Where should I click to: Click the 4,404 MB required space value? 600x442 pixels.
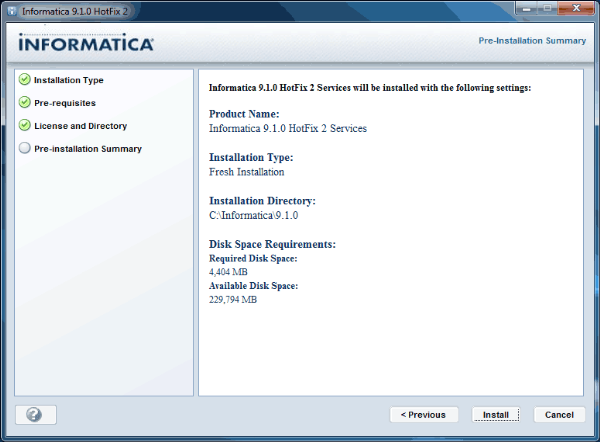(228, 272)
